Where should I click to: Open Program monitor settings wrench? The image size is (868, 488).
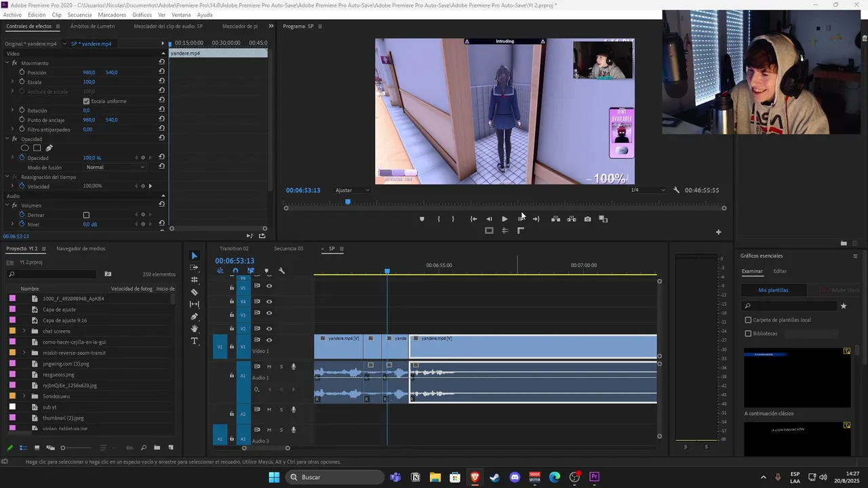pos(676,190)
